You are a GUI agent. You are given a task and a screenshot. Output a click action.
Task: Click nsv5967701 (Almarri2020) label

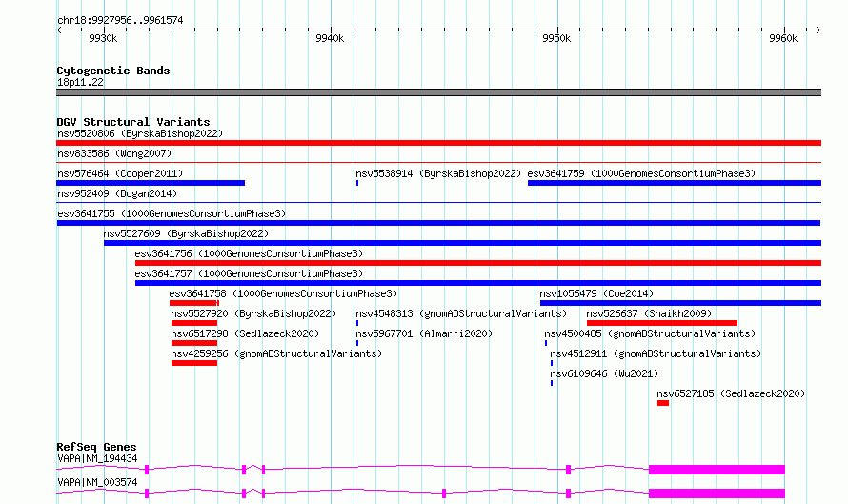(424, 333)
